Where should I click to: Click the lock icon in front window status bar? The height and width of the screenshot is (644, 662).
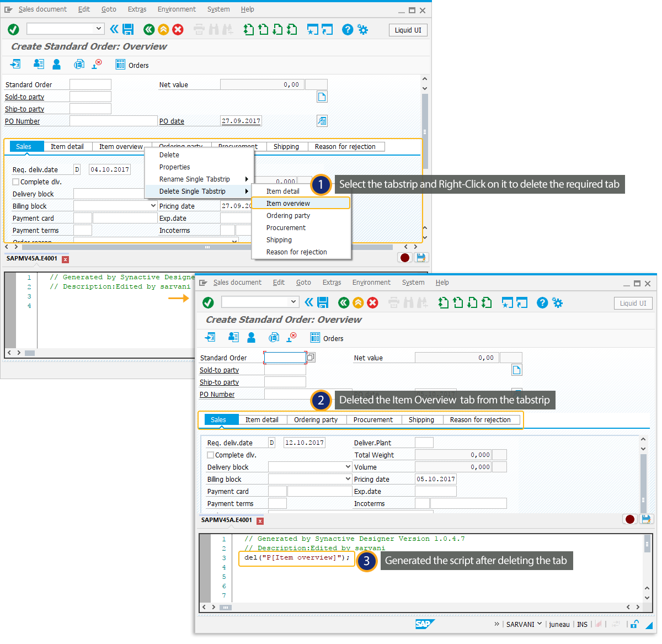tap(634, 624)
